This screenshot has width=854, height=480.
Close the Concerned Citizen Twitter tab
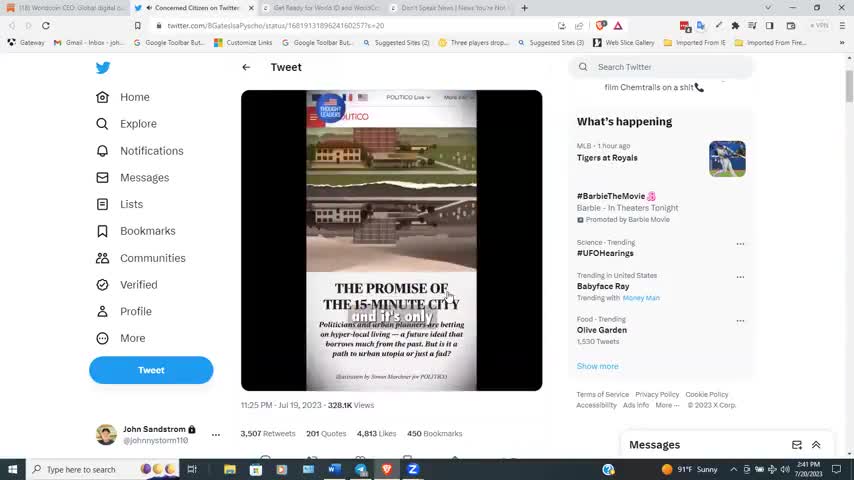[x=251, y=8]
